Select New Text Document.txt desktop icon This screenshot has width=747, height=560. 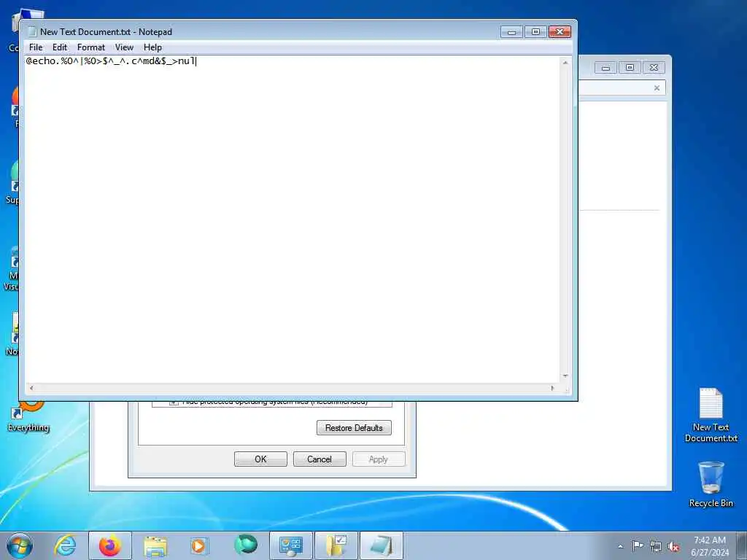click(711, 415)
